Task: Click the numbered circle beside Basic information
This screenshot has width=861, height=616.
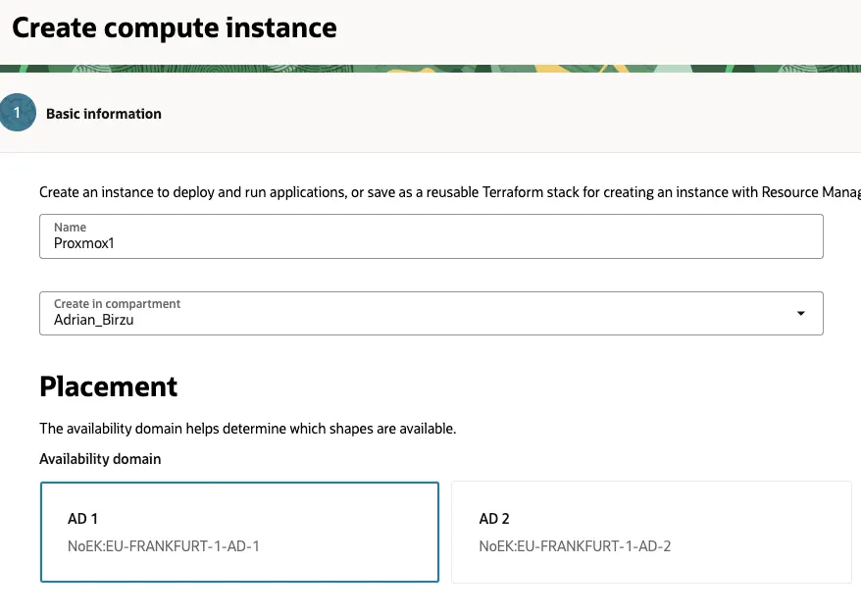Action: click(17, 112)
